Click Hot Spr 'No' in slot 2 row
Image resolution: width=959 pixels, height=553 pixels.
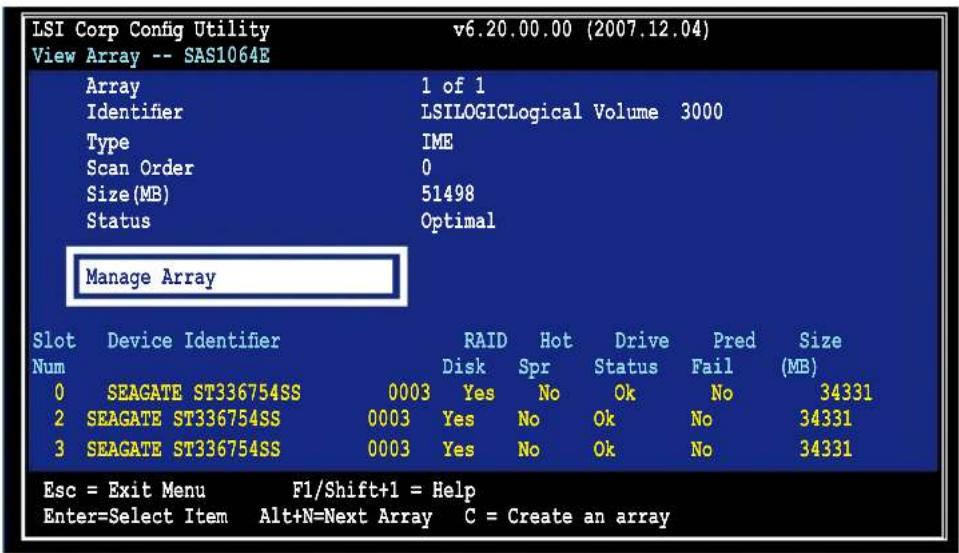click(x=528, y=419)
